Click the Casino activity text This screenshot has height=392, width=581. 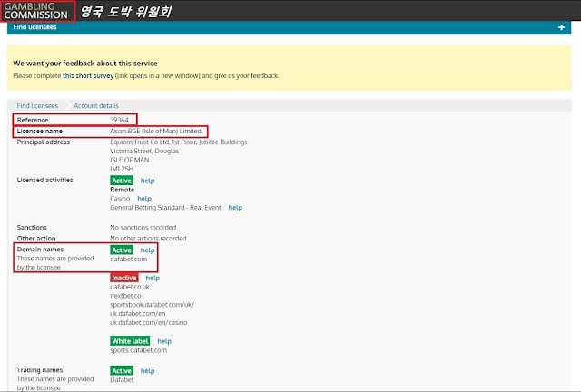click(x=120, y=199)
